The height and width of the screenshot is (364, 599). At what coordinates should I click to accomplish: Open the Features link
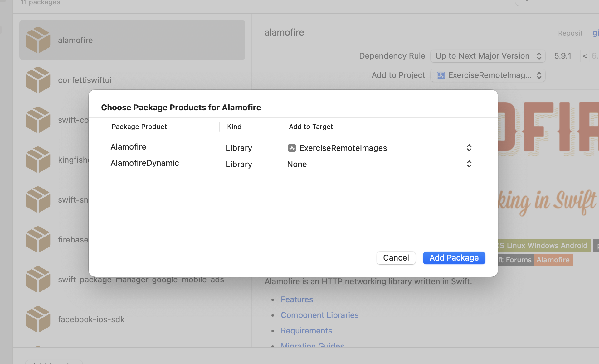point(297,299)
